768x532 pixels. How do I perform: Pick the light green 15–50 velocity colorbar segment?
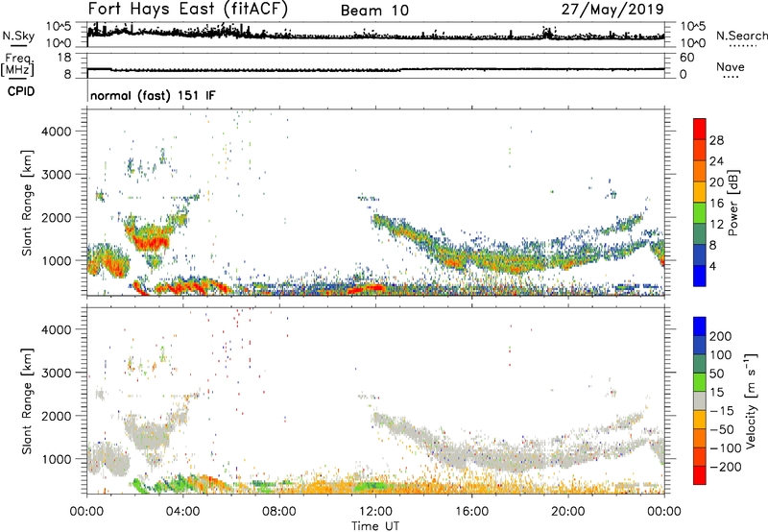pyautogui.click(x=700, y=382)
